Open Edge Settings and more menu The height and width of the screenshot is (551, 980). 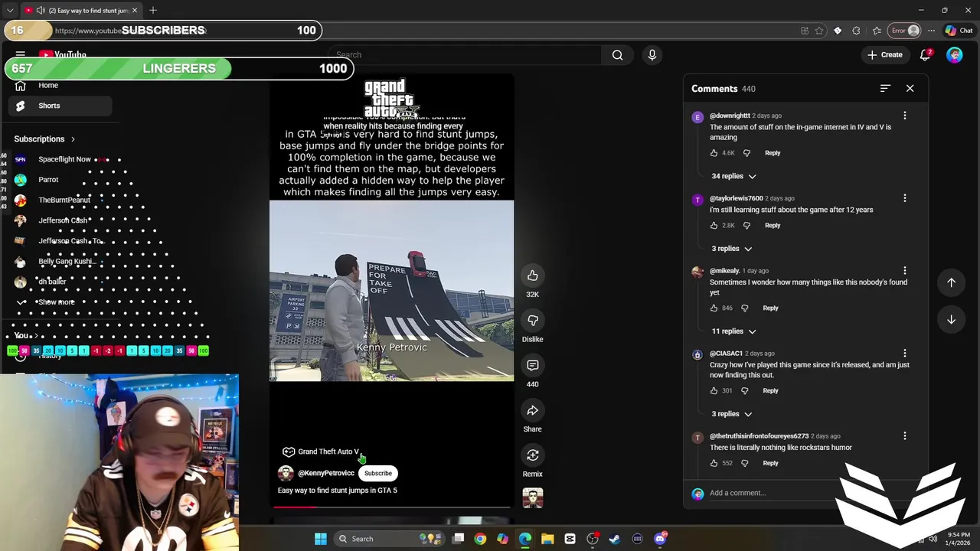(931, 31)
